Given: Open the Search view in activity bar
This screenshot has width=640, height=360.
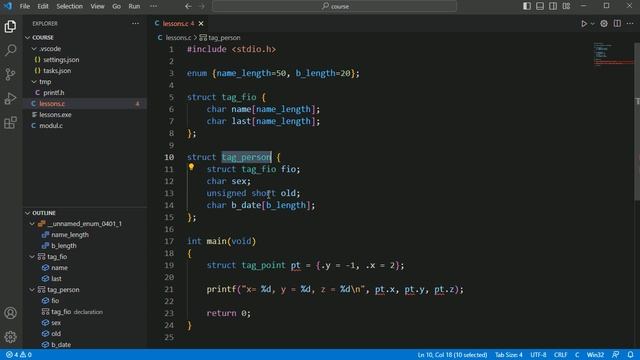Looking at the screenshot, I should click(10, 50).
